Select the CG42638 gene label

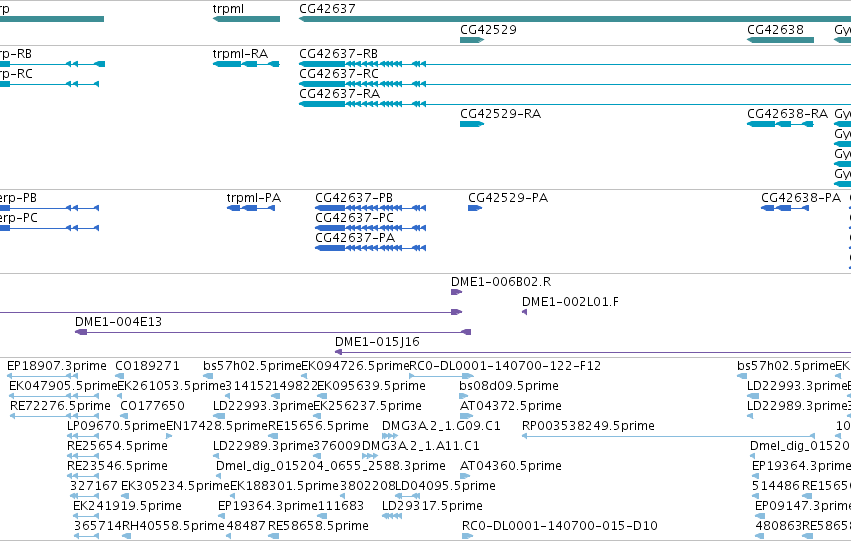[x=775, y=30]
